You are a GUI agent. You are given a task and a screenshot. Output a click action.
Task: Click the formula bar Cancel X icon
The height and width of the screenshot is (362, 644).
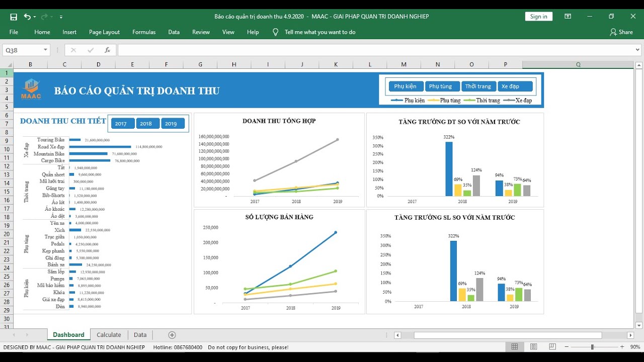coord(73,50)
